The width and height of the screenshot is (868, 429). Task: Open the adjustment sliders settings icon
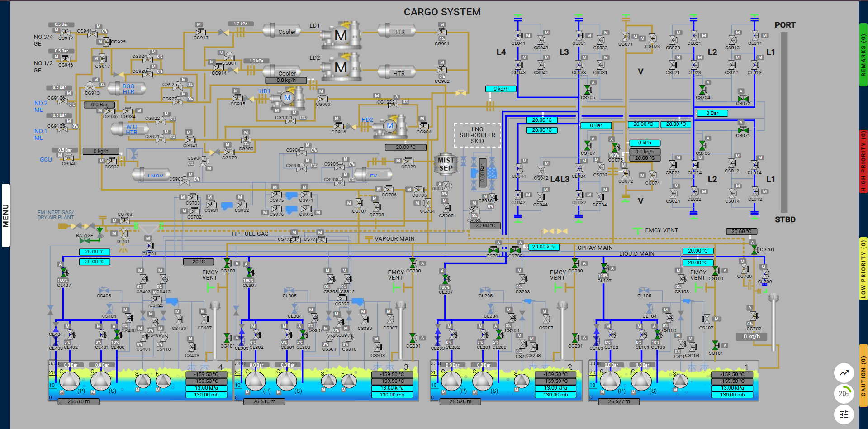pyautogui.click(x=844, y=414)
